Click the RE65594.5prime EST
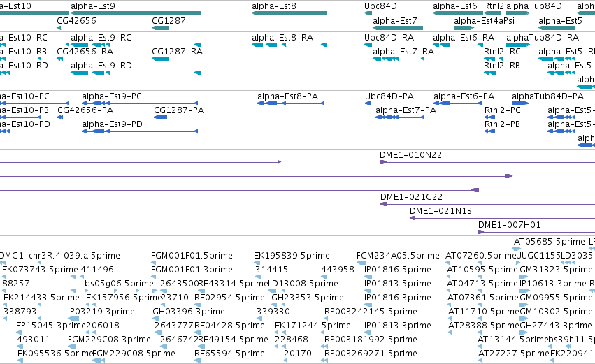Image resolution: width=595 pixels, height=364 pixels. (x=197, y=361)
